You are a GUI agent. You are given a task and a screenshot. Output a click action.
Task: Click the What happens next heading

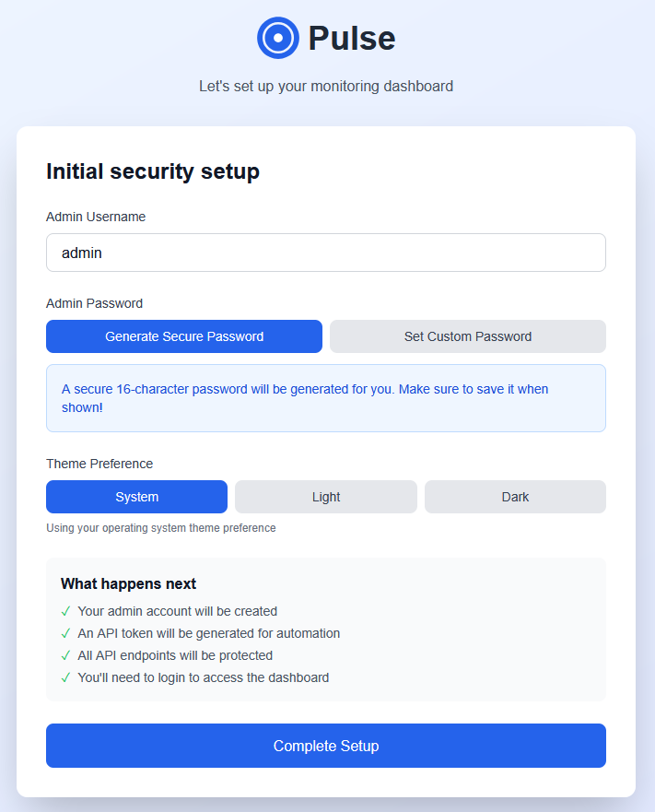[x=128, y=583]
